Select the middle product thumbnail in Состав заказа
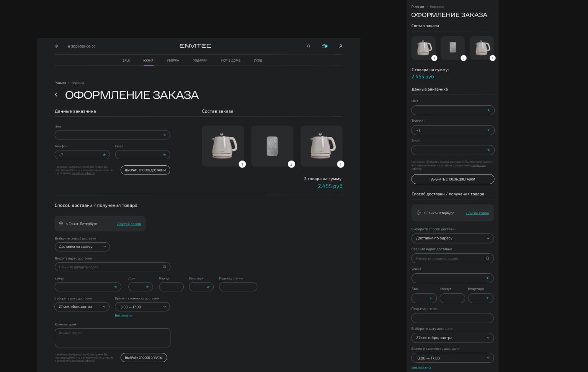The height and width of the screenshot is (372, 588). click(272, 146)
